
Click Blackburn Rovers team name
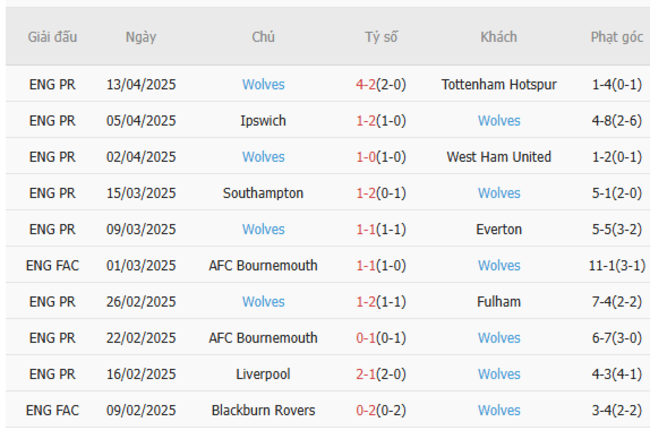click(x=263, y=410)
